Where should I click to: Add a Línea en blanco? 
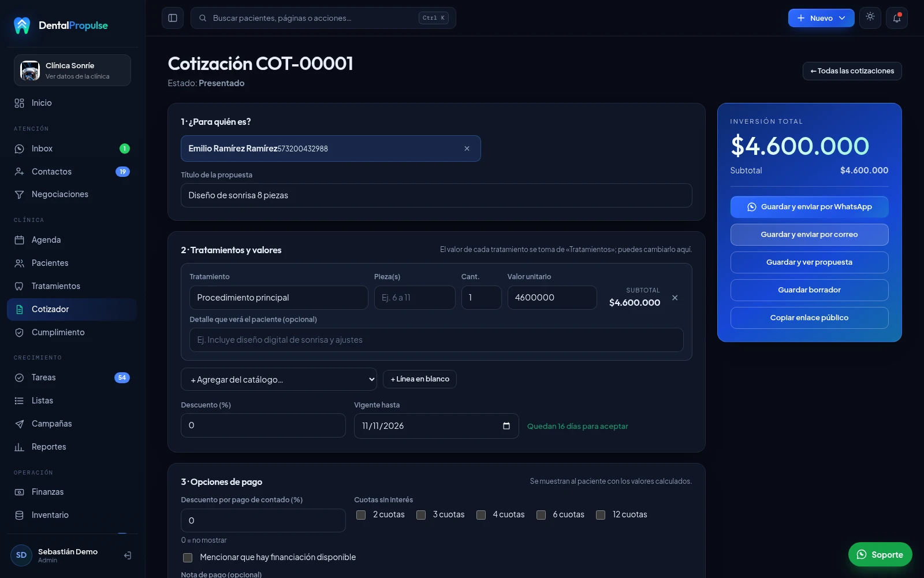420,379
